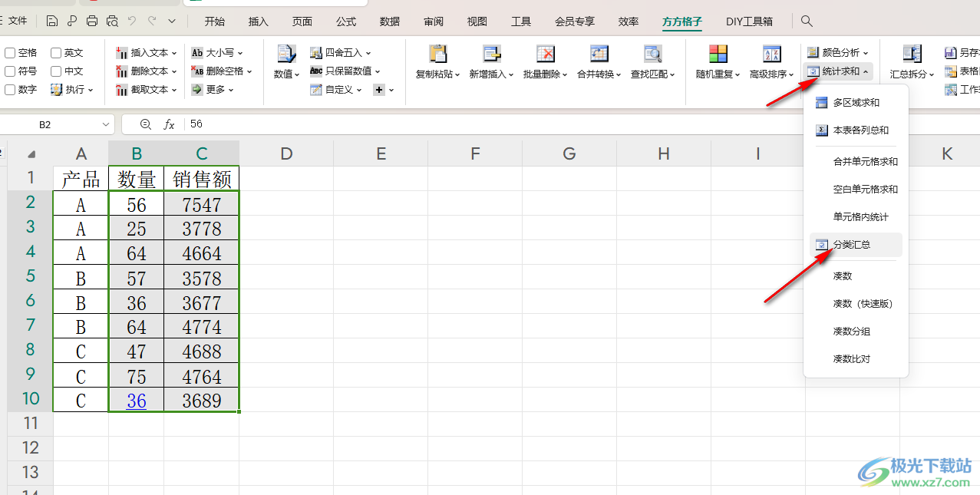Enable the 空格 checkbox
Viewport: 980px width, 495px height.
pos(11,53)
